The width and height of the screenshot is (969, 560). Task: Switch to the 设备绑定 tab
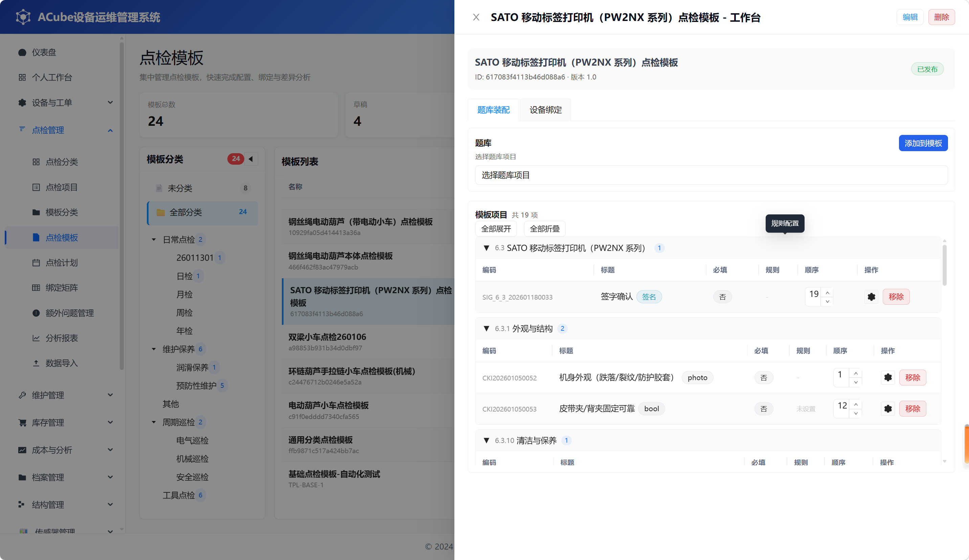[x=545, y=110]
